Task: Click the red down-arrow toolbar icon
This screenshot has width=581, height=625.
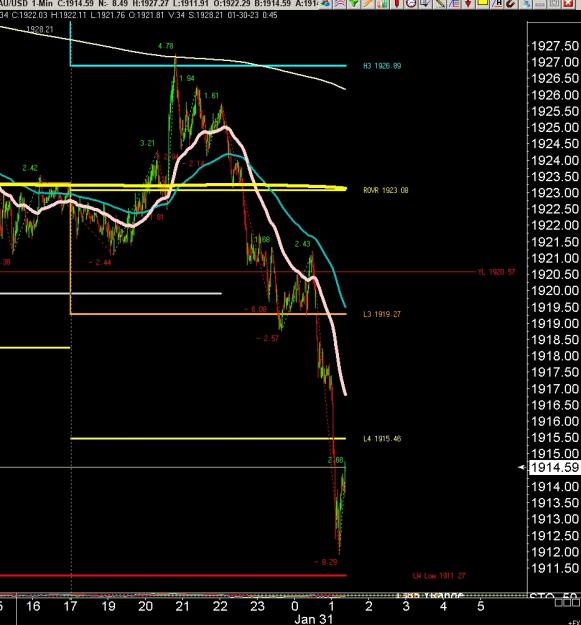Action: [x=468, y=4]
